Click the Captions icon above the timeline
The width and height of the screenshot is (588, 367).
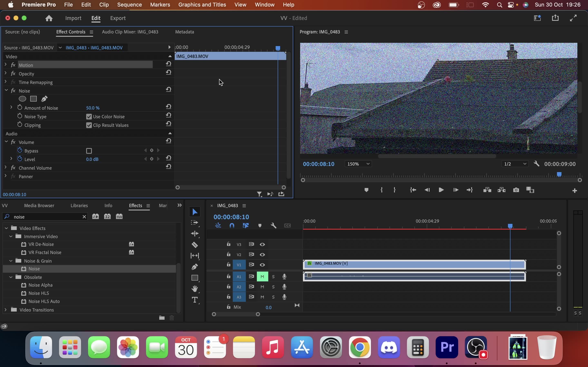click(288, 225)
